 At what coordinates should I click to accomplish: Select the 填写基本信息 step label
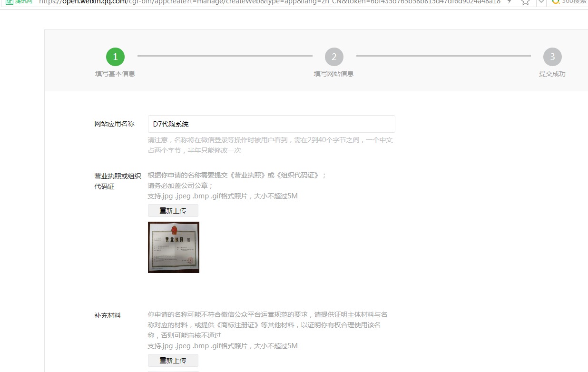click(x=115, y=74)
